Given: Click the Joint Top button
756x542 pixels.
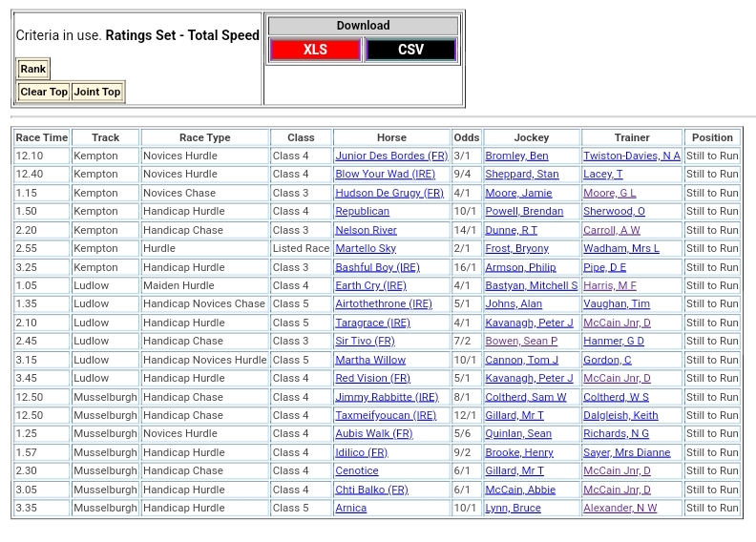Looking at the screenshot, I should click(97, 92).
